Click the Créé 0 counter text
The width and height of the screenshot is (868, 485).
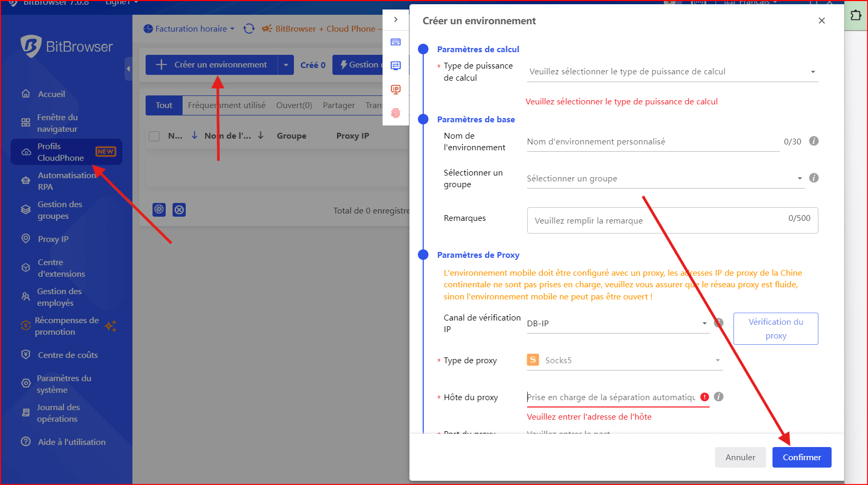[x=313, y=65]
